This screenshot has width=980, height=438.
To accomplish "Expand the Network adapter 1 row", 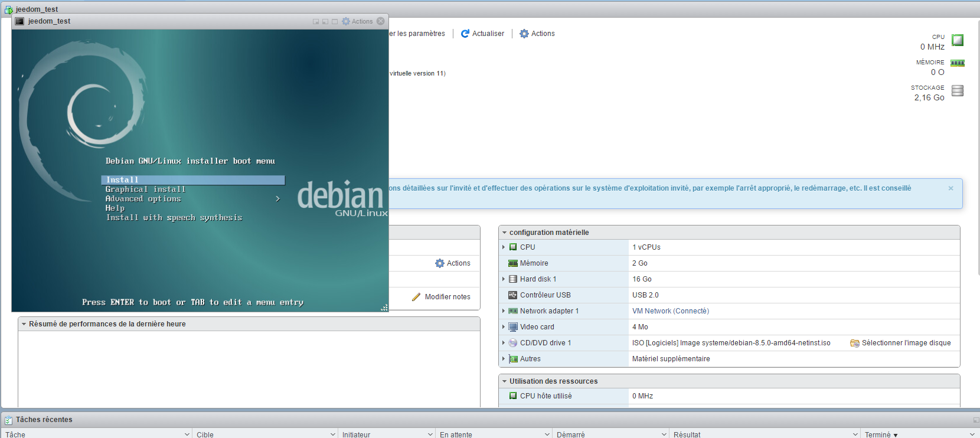I will click(x=504, y=311).
